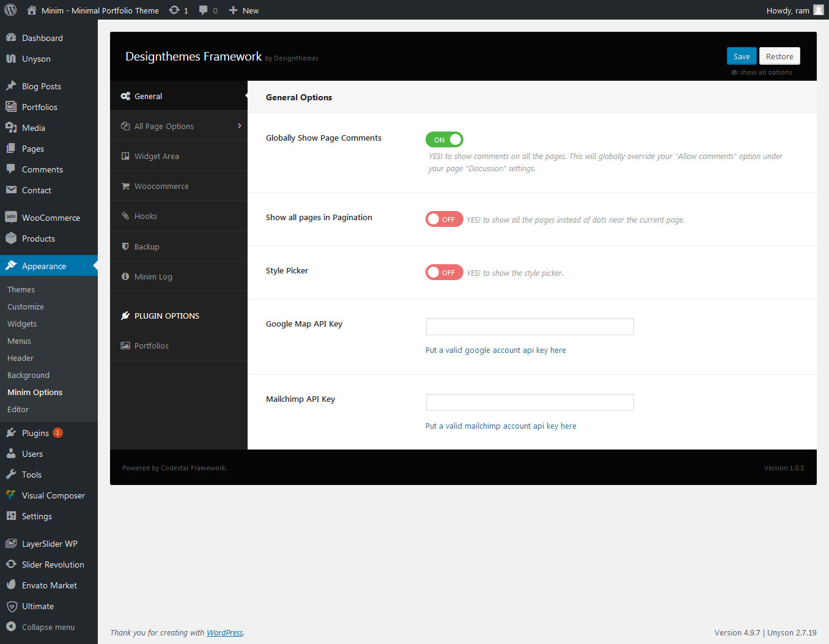
Task: Open the site home icon in admin bar
Action: 32,10
